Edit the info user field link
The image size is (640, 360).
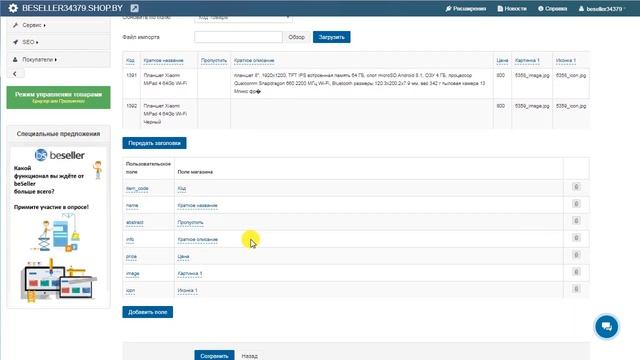click(130, 240)
